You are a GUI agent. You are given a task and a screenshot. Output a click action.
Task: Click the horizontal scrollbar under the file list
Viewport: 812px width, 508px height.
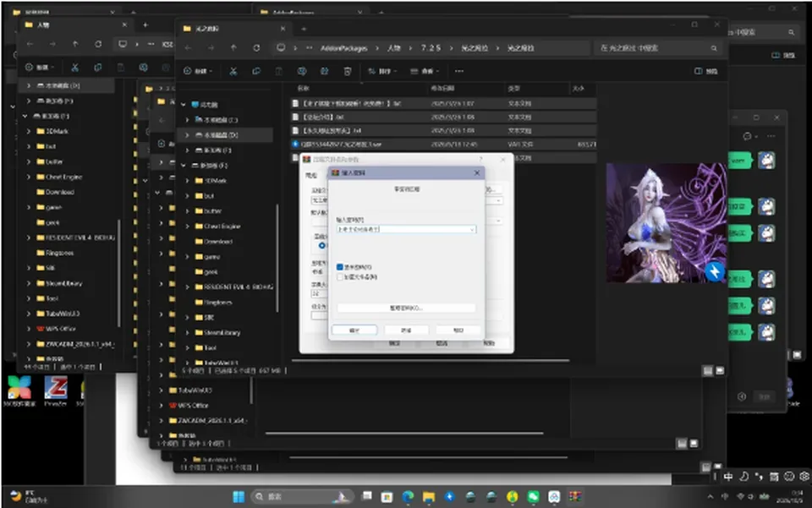(431, 360)
